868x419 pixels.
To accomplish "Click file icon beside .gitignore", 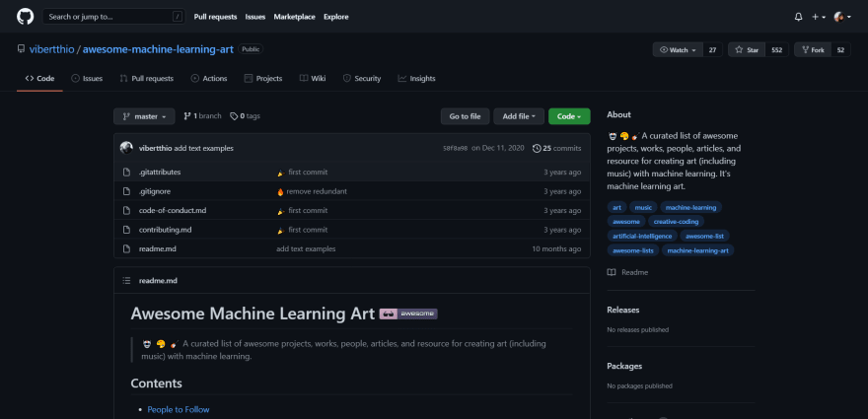I will click(127, 191).
